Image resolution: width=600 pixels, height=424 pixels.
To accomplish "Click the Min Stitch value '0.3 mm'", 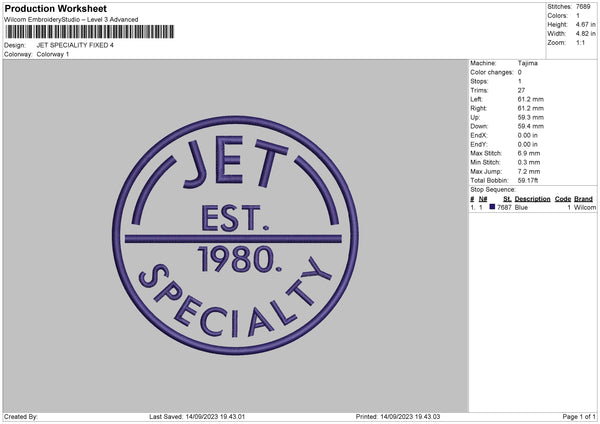I will coord(529,162).
